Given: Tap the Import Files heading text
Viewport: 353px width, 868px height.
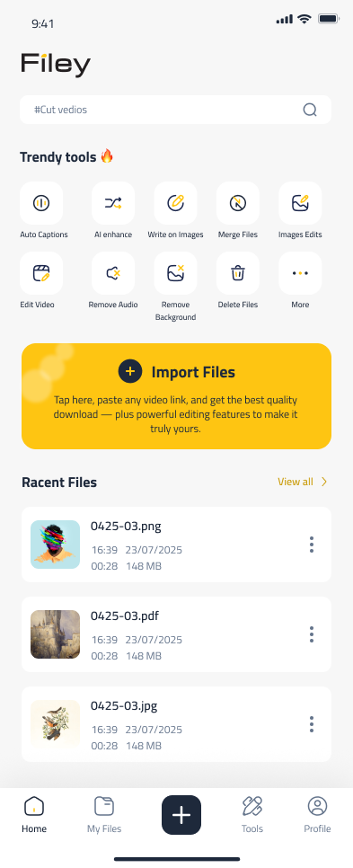Looking at the screenshot, I should [193, 372].
